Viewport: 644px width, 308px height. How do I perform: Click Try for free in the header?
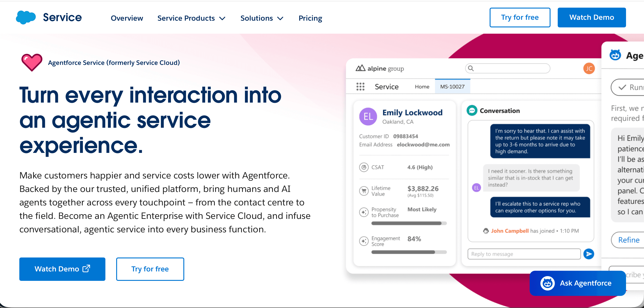point(520,17)
